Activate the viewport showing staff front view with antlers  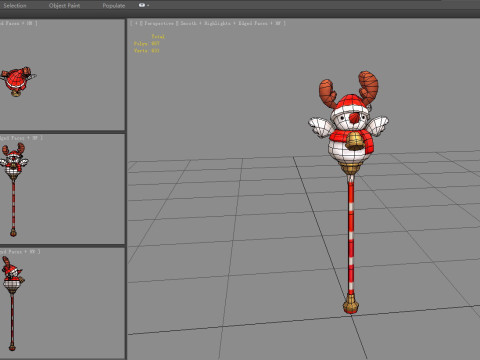(62, 189)
